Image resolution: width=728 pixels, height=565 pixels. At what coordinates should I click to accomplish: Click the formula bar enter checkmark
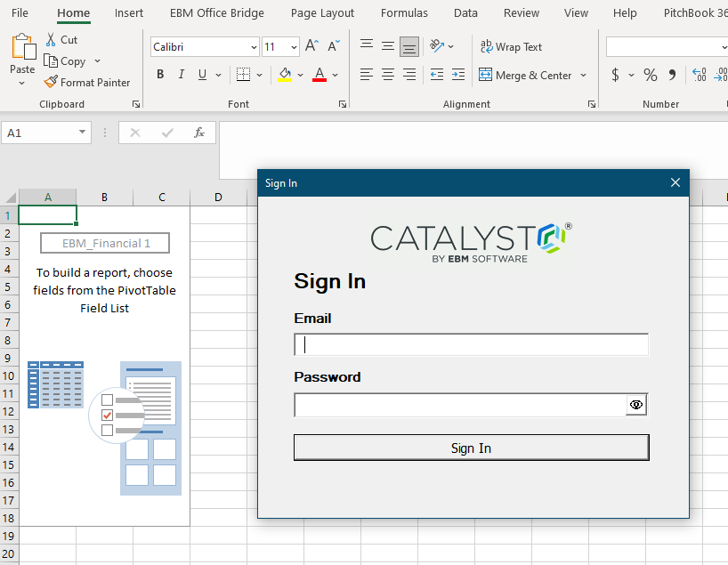[167, 133]
